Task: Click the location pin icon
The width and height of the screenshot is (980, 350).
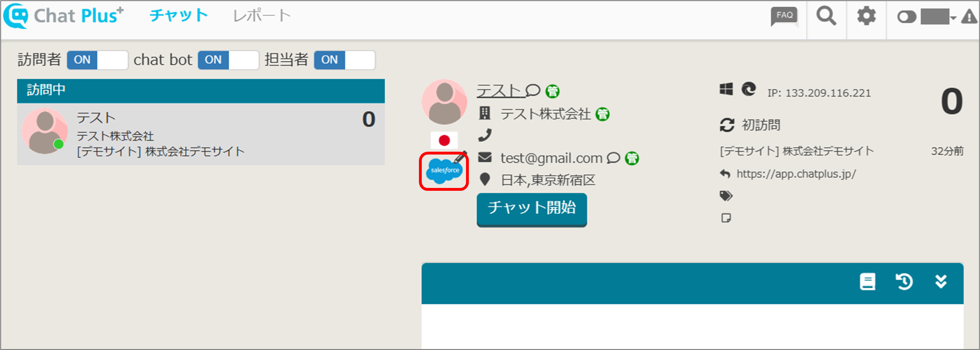Action: point(485,179)
